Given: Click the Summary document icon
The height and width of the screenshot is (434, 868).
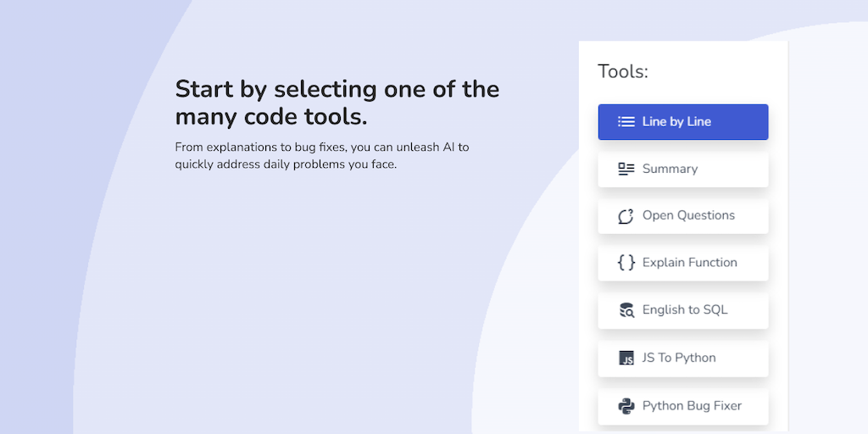Looking at the screenshot, I should (626, 169).
